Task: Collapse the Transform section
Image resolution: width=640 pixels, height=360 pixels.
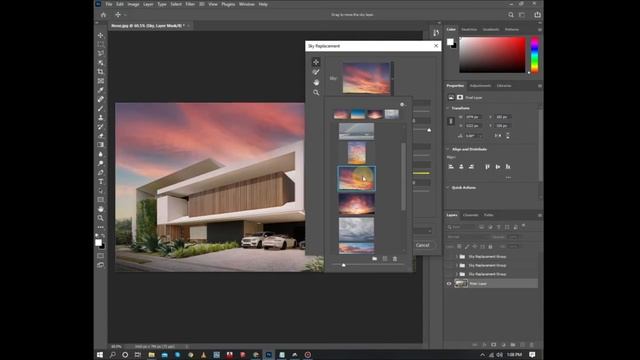Action: [448, 108]
